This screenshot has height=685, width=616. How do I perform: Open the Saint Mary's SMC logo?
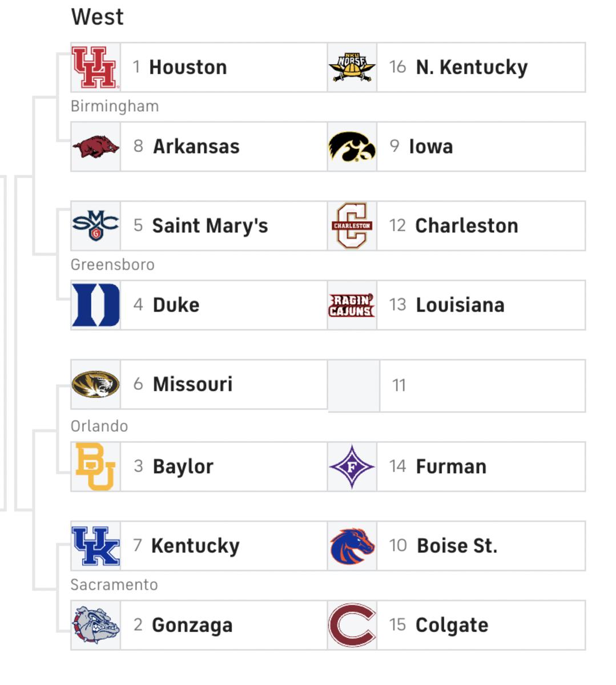click(x=95, y=226)
